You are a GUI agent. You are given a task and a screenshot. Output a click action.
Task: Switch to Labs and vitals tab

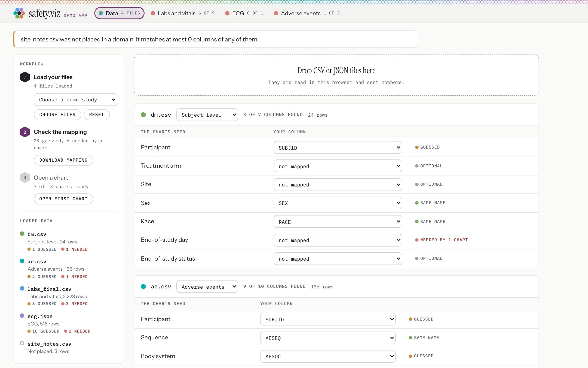pos(183,13)
